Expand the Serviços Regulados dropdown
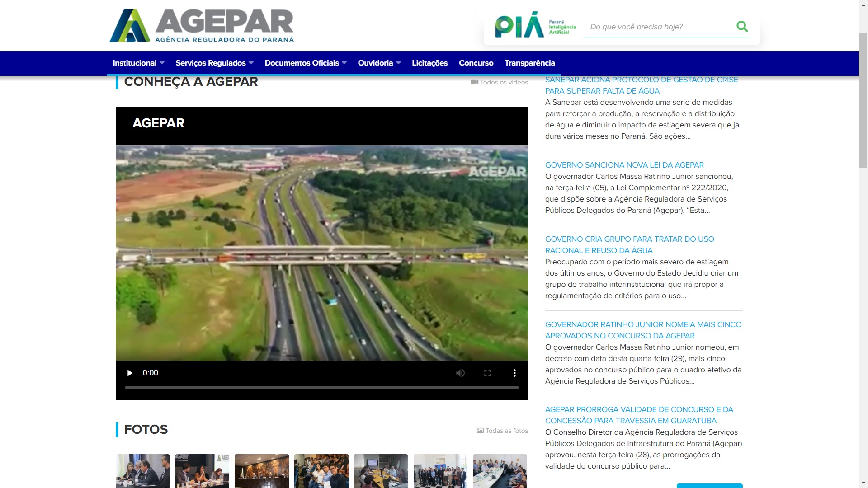 (x=214, y=63)
